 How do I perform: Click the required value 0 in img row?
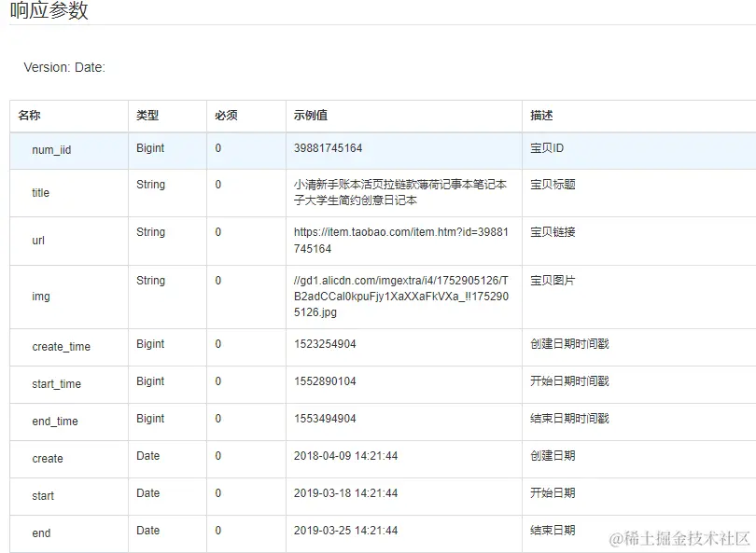[217, 281]
